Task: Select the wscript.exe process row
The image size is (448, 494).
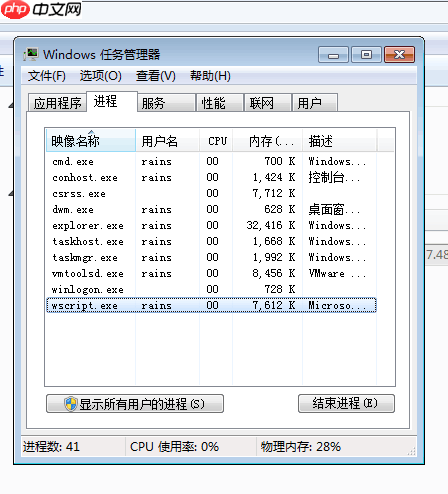Action: point(211,305)
